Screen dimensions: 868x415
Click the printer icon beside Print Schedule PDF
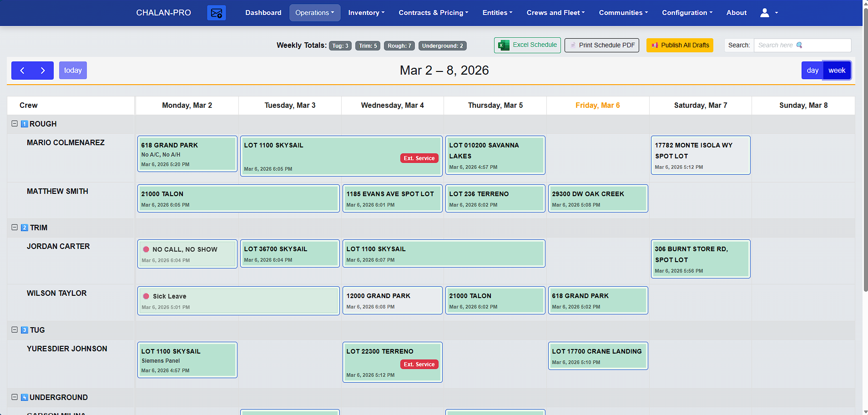click(x=573, y=45)
